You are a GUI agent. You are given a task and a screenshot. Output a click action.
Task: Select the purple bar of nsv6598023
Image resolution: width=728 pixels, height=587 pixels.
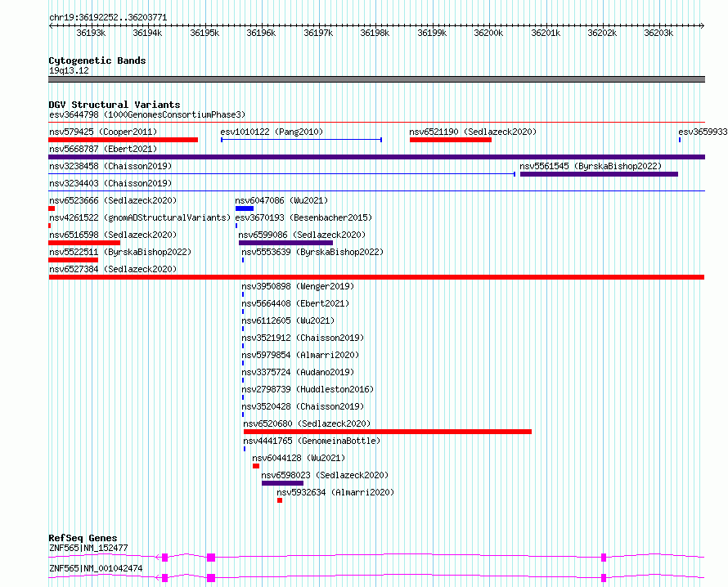tap(282, 483)
